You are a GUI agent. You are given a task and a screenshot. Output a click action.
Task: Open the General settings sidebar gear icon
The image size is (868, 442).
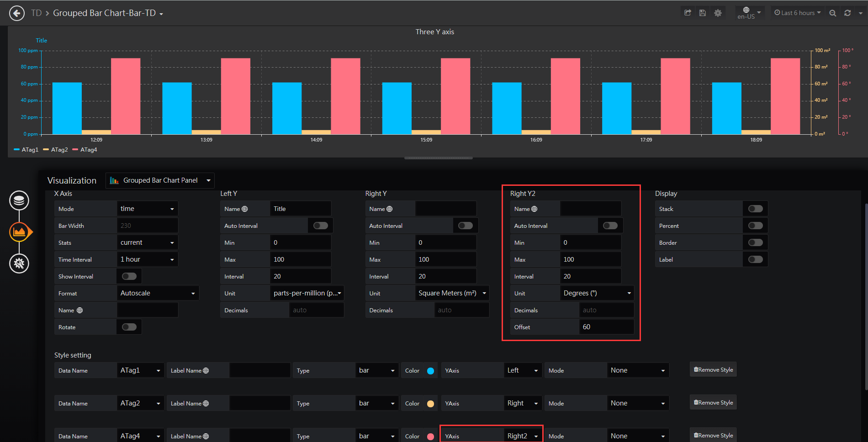(x=19, y=263)
